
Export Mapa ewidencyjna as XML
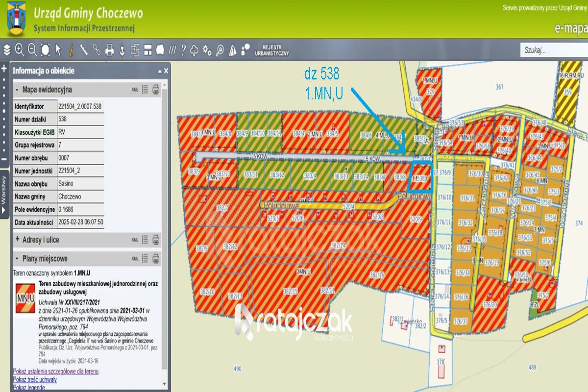[135, 90]
